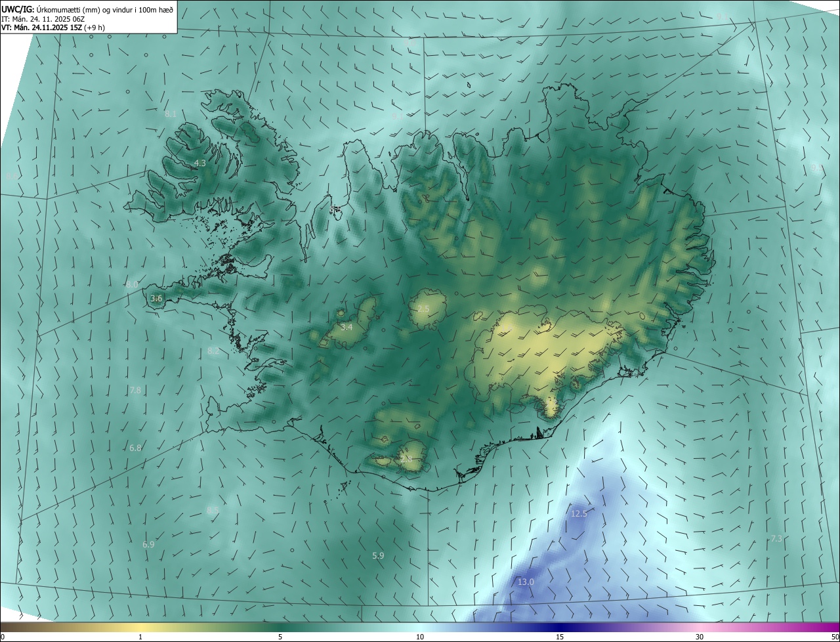The height and width of the screenshot is (642, 840).
Task: Click the 4.3 value over the Westfjords
Action: (199, 163)
